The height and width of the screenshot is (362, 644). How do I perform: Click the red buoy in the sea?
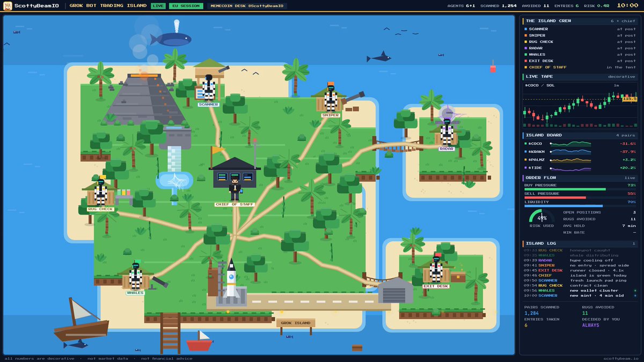pyautogui.click(x=493, y=67)
